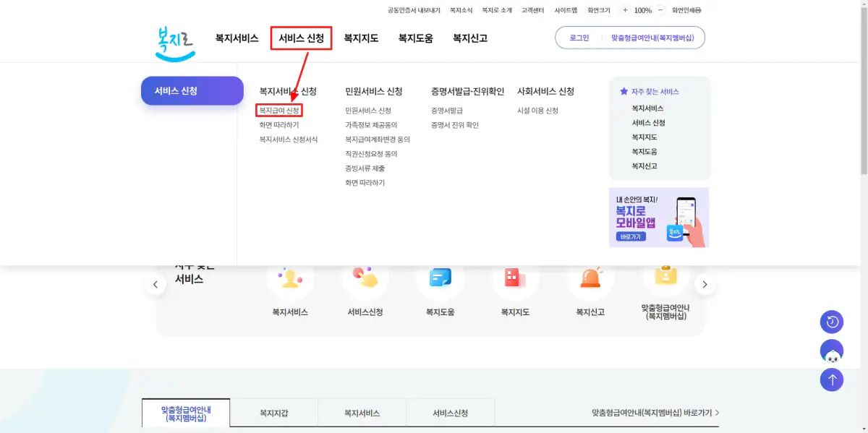Image resolution: width=868 pixels, height=433 pixels.
Task: Click 서비스 신청 purple side heading
Action: pyautogui.click(x=192, y=91)
